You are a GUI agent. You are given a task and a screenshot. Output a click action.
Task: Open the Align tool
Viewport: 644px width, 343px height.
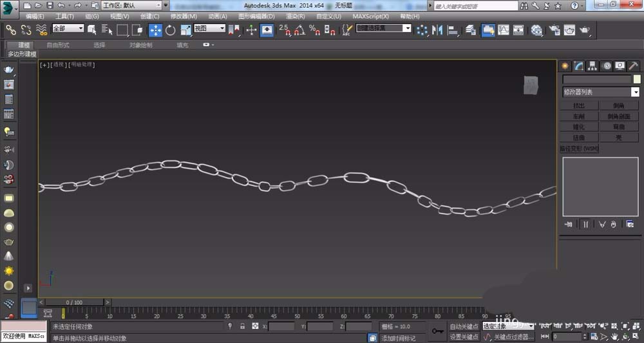(453, 30)
